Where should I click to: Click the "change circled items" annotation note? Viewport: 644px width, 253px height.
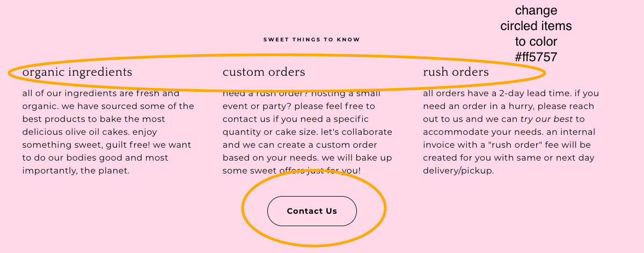(536, 26)
